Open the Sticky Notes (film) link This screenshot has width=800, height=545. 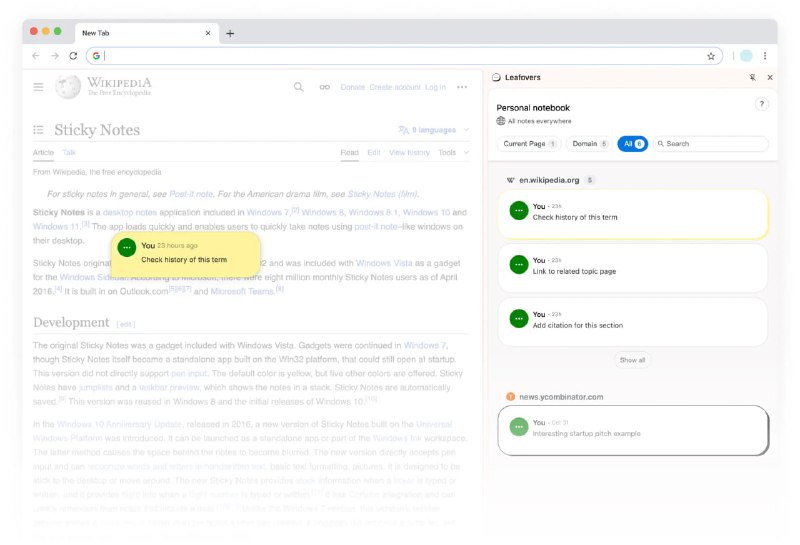tap(382, 194)
